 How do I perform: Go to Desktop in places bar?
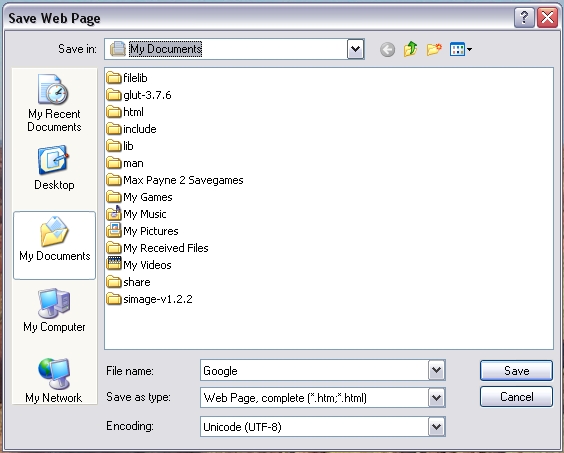(x=54, y=168)
